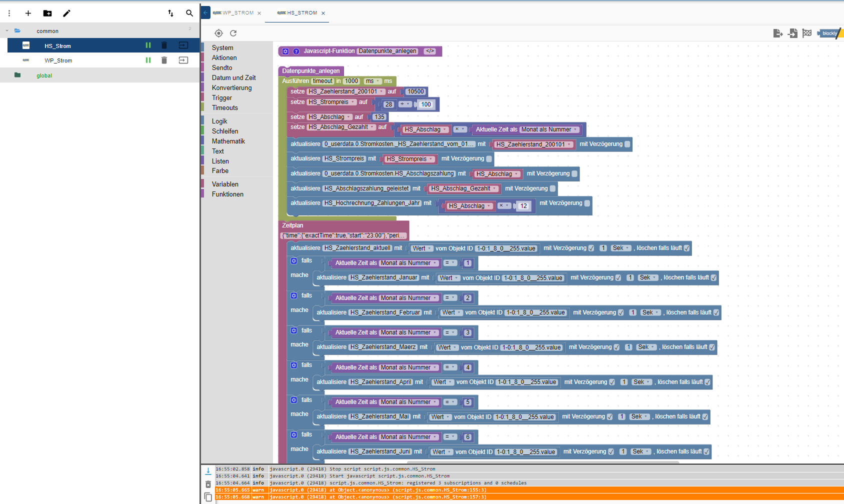This screenshot has width=844, height=504.
Task: Edit the 10500 number field
Action: click(415, 91)
